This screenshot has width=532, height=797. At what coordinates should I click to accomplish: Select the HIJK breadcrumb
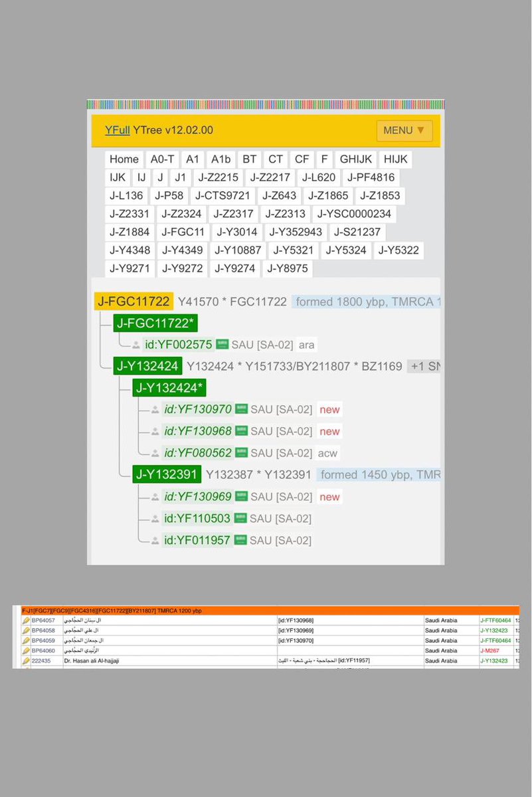coord(396,159)
